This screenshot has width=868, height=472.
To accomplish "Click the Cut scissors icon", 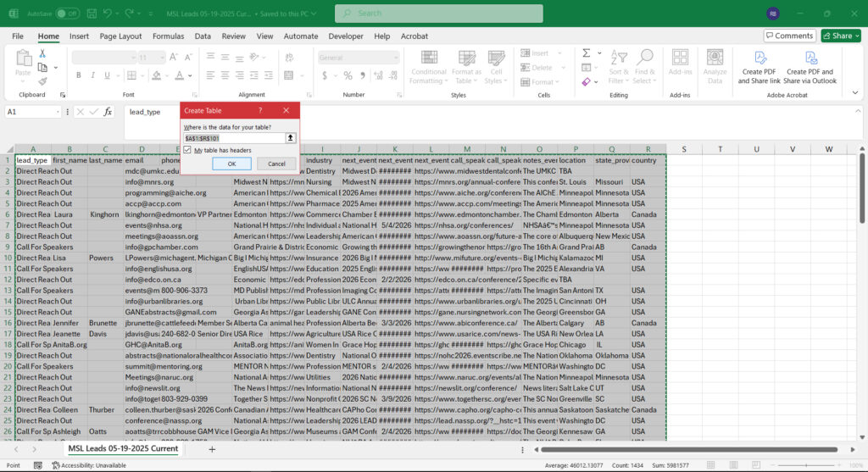I will click(42, 53).
